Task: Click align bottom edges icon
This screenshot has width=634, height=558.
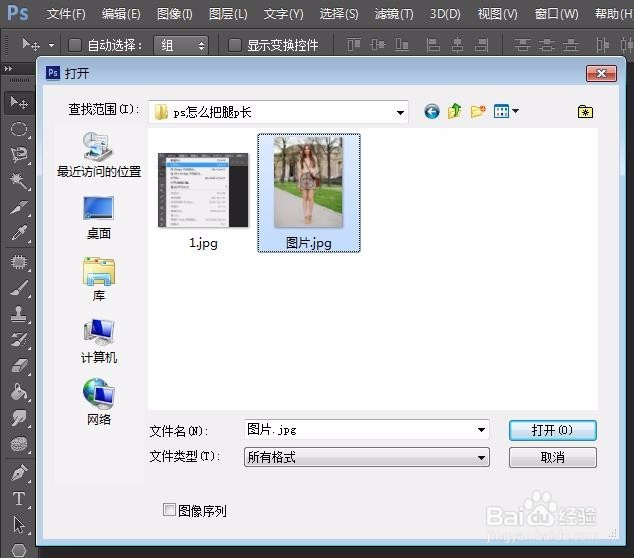Action: [402, 44]
